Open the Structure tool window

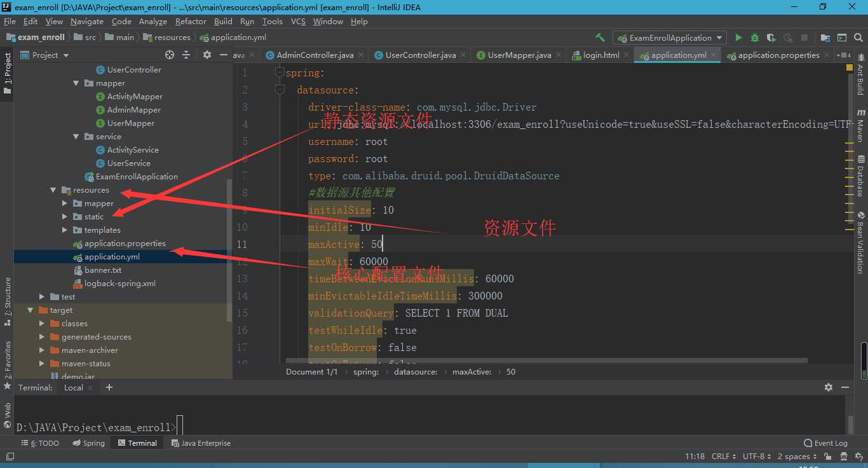(8, 301)
